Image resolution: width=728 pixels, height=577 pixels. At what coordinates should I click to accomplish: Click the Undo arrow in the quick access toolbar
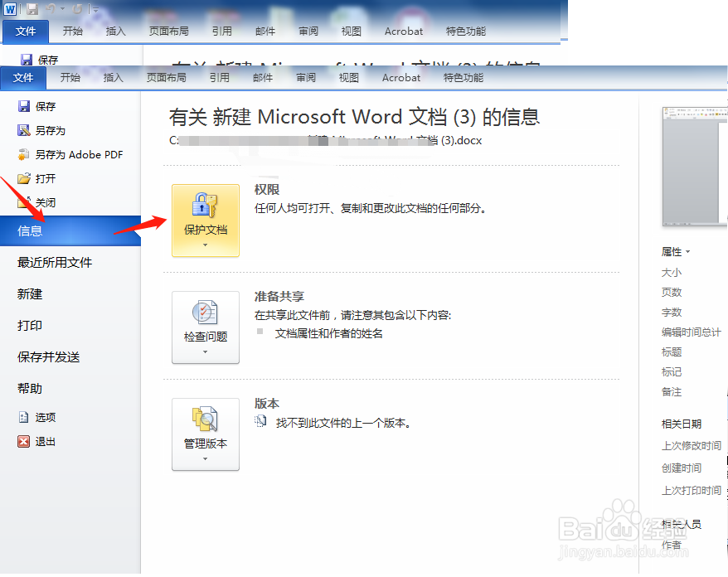(51, 9)
